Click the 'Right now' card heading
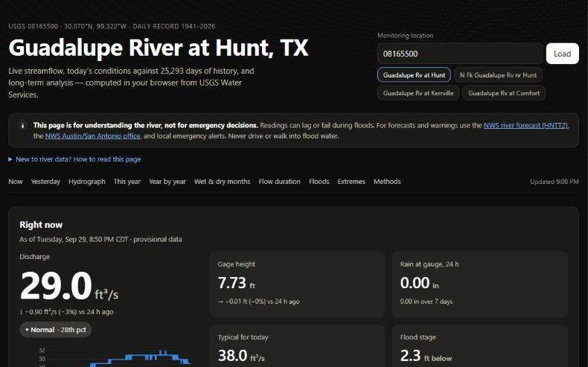Viewport: 588px width, 367px height. (x=41, y=225)
